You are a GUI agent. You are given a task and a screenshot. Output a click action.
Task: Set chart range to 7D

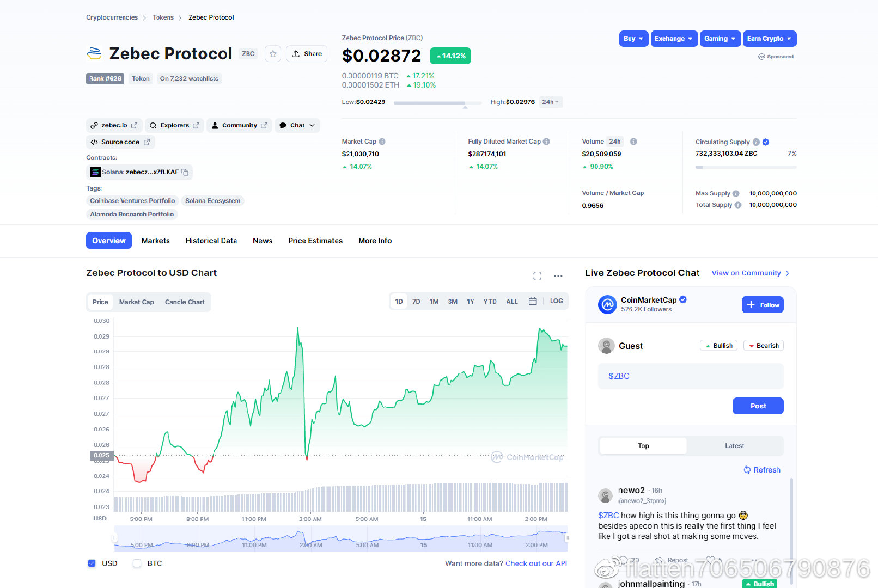(416, 302)
